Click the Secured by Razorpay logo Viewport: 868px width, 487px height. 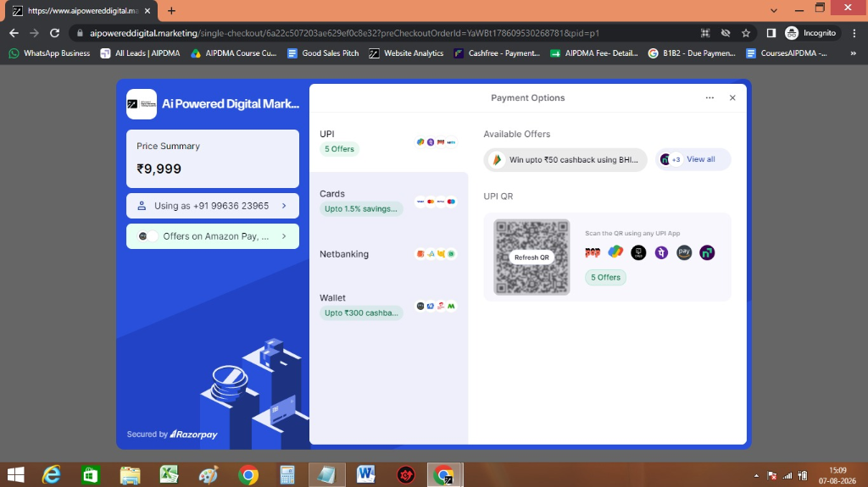(172, 434)
